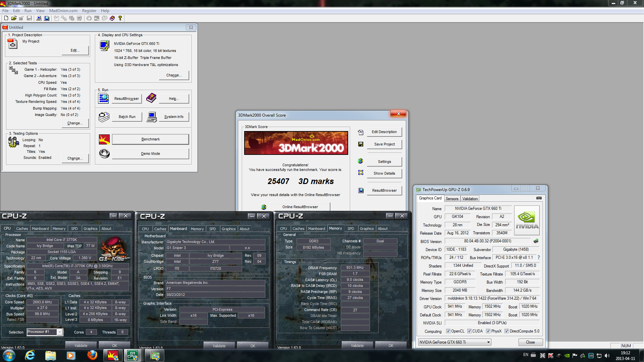
Task: Open Internet Explorer from the taskbar
Action: click(x=30, y=355)
